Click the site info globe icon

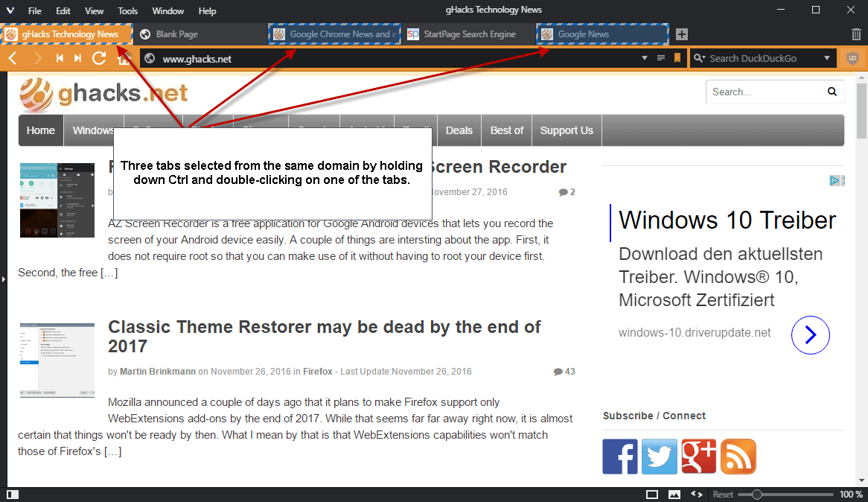(x=149, y=59)
